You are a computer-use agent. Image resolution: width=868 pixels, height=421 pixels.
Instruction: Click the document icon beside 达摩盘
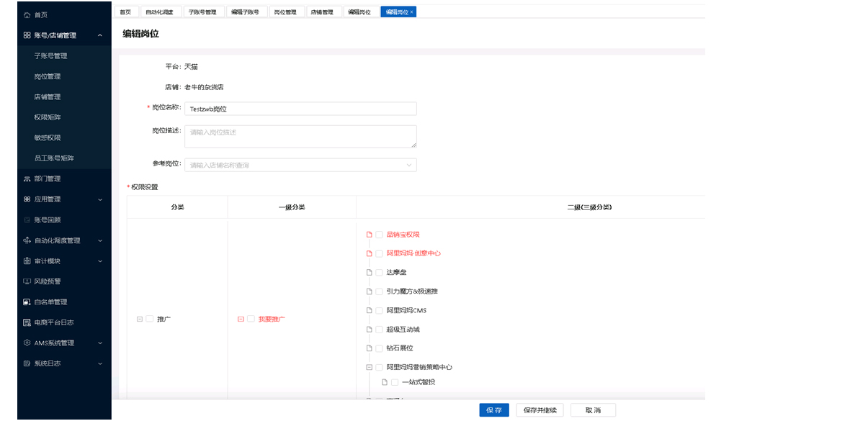369,273
